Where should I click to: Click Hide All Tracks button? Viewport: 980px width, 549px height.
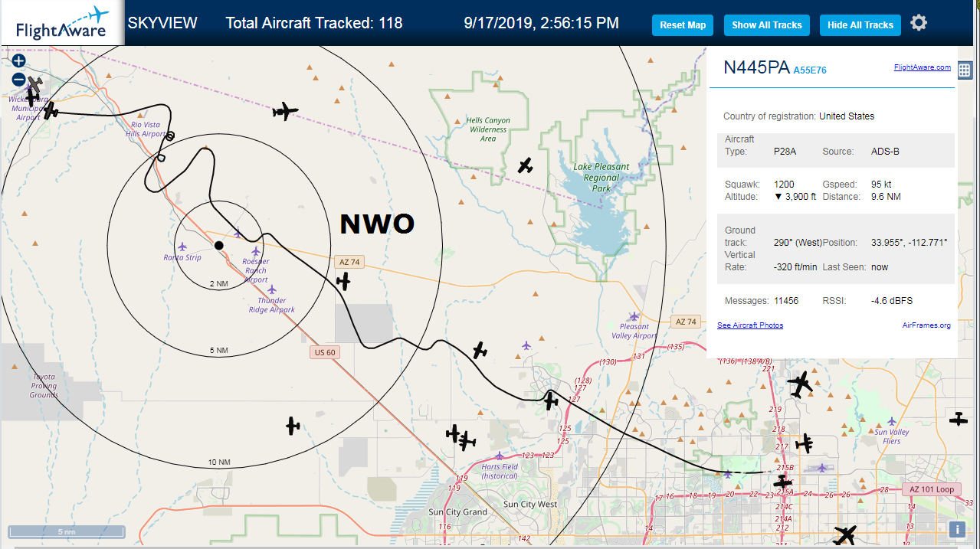pyautogui.click(x=860, y=25)
